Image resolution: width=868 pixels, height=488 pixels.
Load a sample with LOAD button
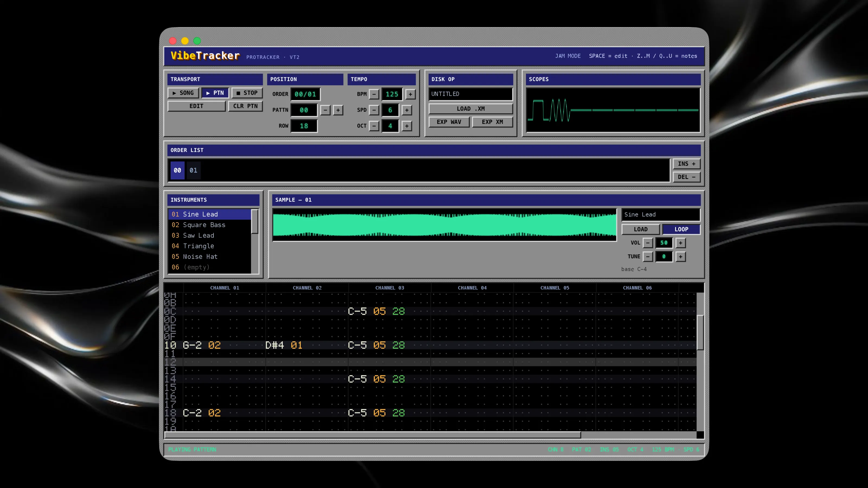tap(640, 229)
